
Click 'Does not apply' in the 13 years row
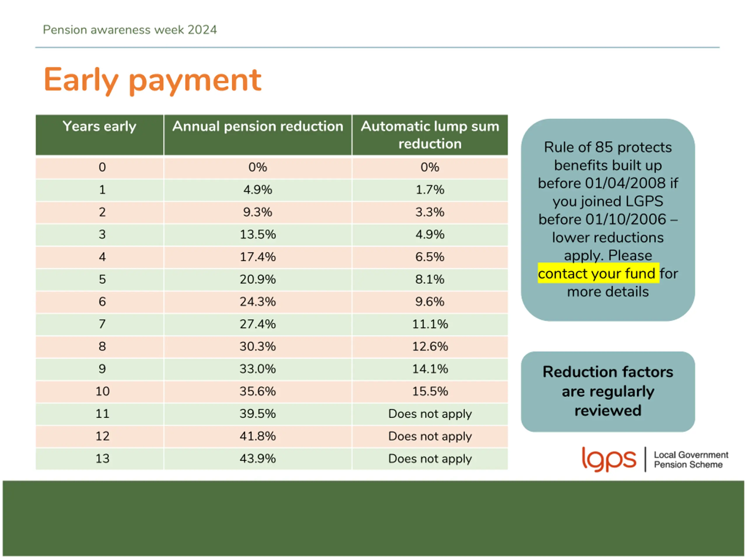coord(430,459)
